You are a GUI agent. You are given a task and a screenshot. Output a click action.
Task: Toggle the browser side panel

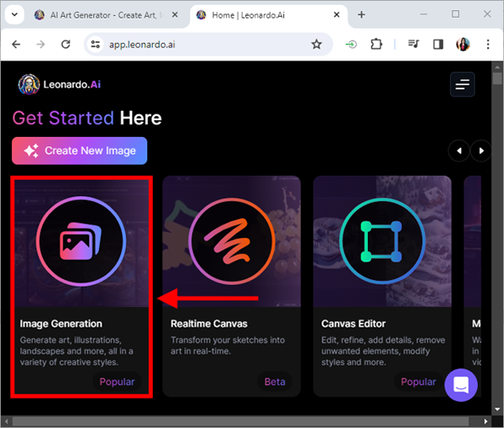pos(438,44)
